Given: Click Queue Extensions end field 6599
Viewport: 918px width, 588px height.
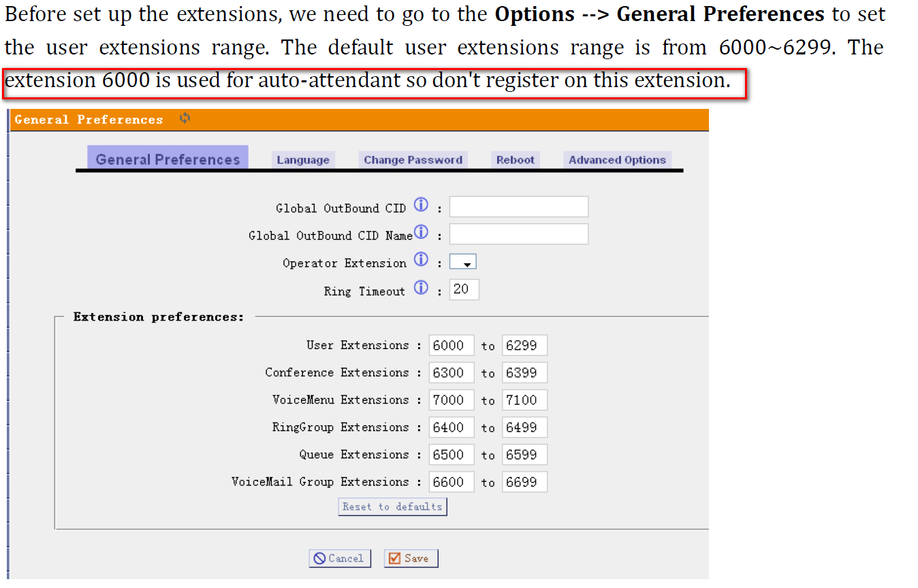Looking at the screenshot, I should point(524,454).
